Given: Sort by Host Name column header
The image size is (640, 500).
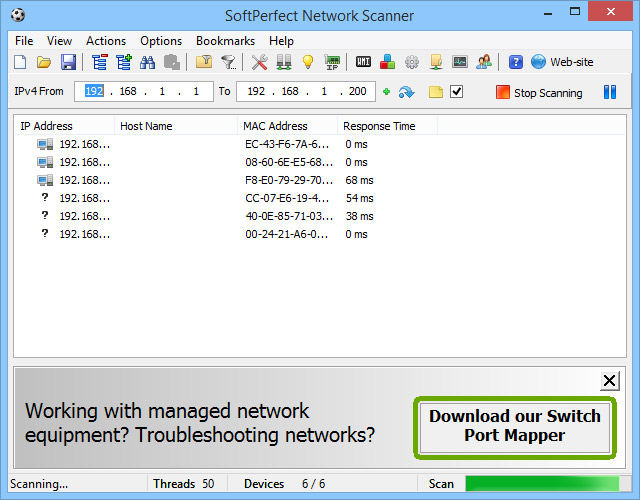Looking at the screenshot, I should 176,126.
